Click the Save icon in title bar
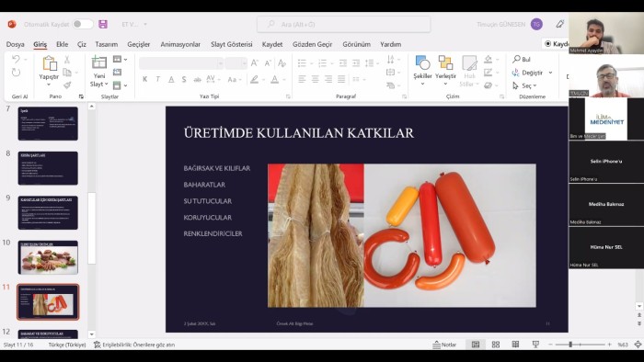 103,24
